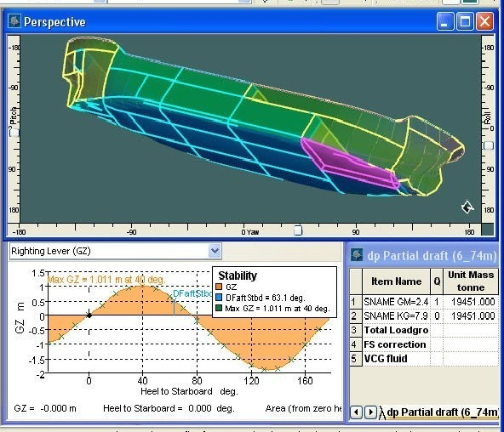Select the unit mass cell in row 2
The height and width of the screenshot is (432, 504).
[x=471, y=315]
